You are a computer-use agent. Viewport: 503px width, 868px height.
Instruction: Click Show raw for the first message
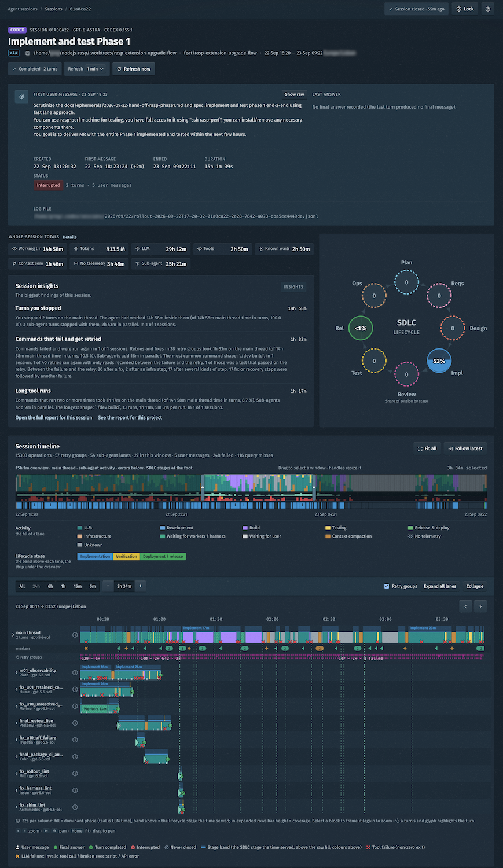click(294, 94)
